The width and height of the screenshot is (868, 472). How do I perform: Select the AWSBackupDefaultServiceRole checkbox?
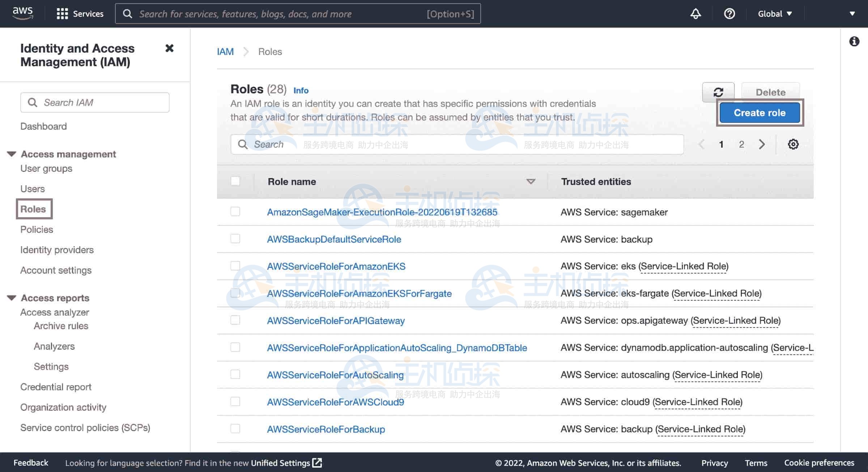pyautogui.click(x=235, y=239)
